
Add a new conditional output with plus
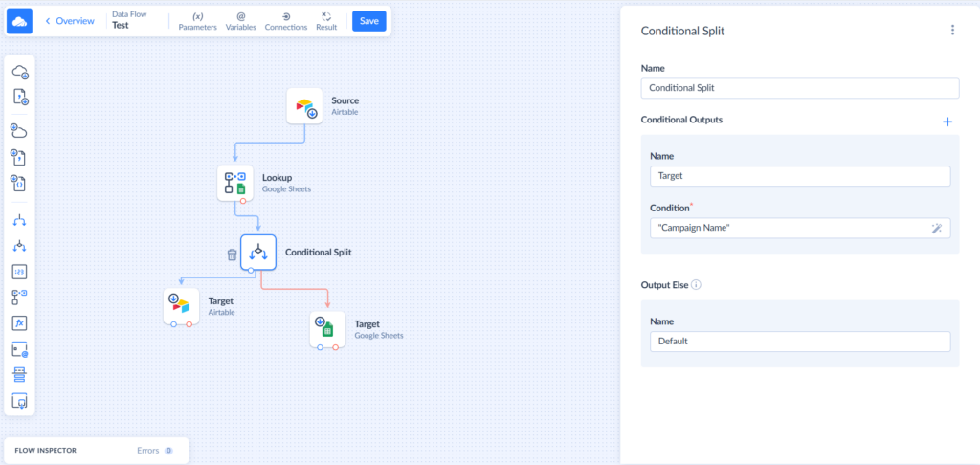coord(947,122)
